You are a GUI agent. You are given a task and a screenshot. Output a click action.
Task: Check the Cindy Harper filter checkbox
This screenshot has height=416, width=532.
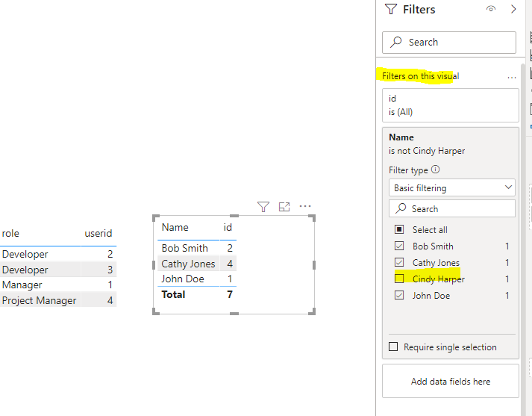click(x=399, y=279)
